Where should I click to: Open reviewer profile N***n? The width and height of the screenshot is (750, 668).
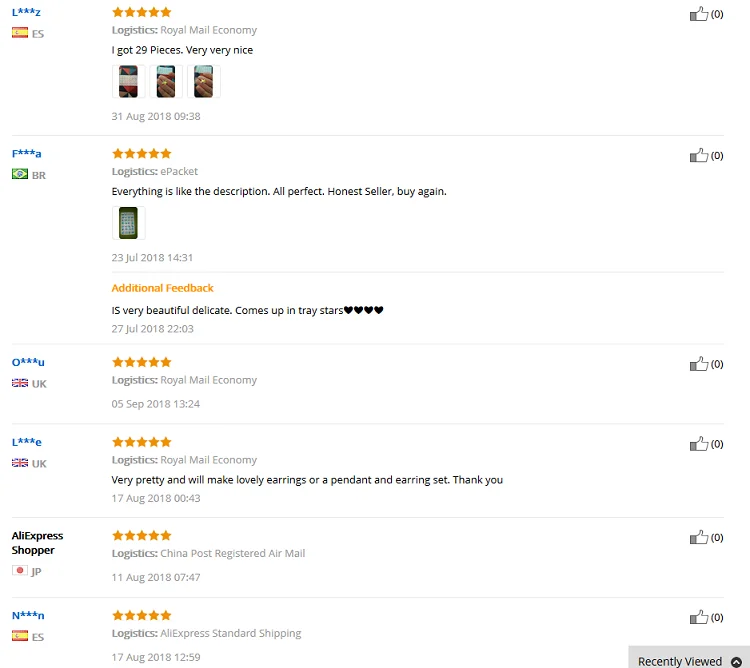[28, 616]
